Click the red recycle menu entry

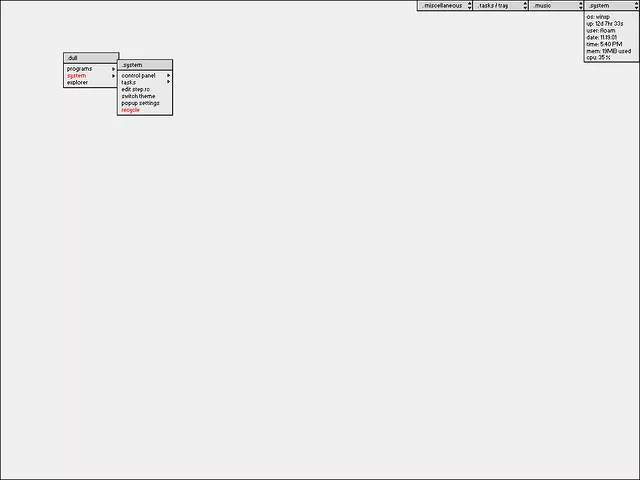click(x=131, y=110)
